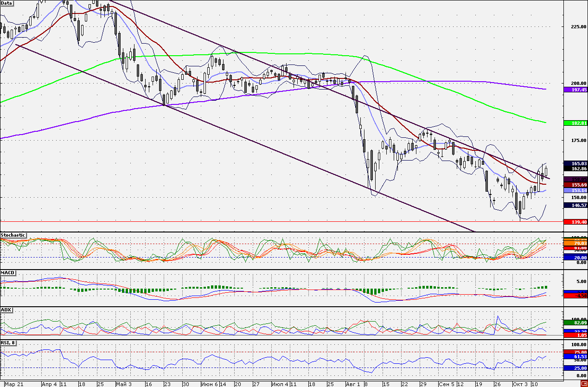The width and height of the screenshot is (588, 387).
Task: Click the Окт 3 date marker
Action: 518,384
